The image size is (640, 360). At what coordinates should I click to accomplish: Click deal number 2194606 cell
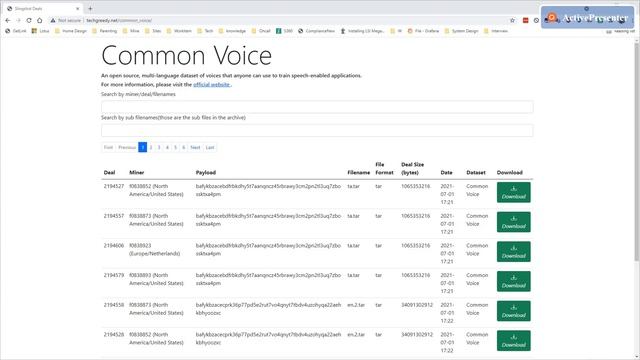[x=113, y=246]
